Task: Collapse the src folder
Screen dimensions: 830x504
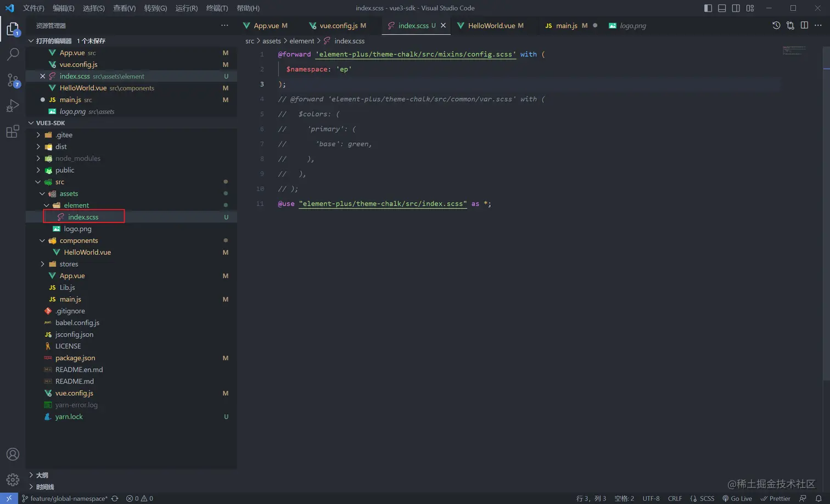Action: click(x=38, y=182)
